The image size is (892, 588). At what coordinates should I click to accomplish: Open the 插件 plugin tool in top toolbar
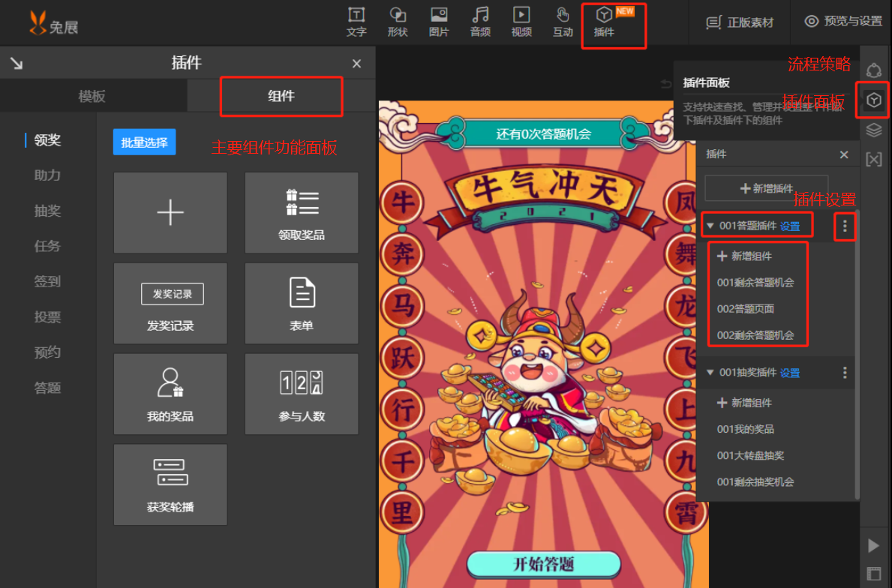(604, 22)
